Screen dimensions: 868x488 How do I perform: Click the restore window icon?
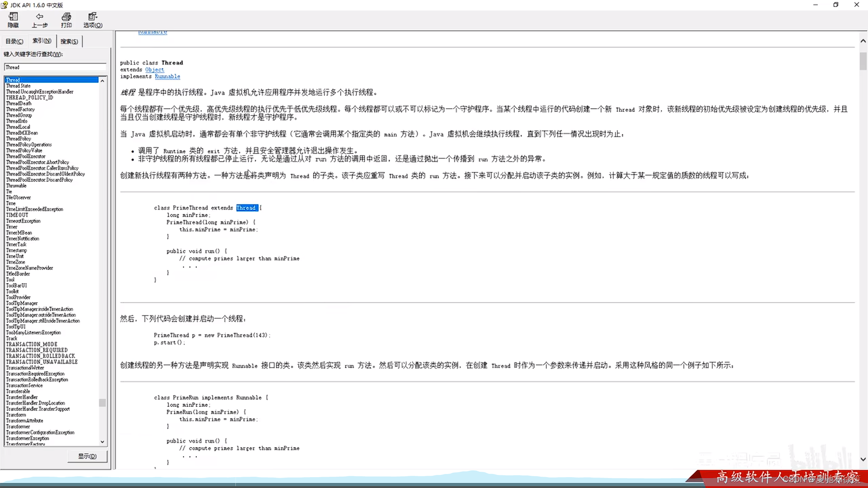coord(836,5)
